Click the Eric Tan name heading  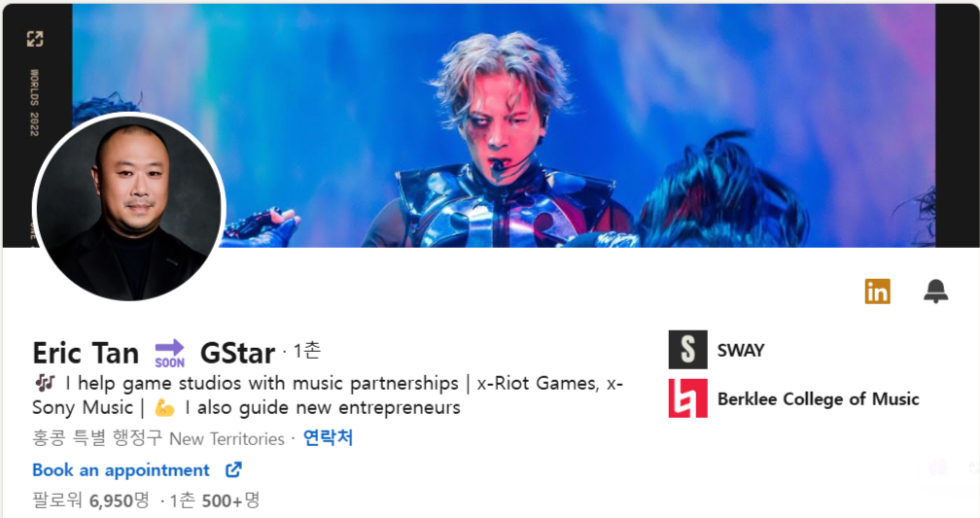(x=86, y=354)
